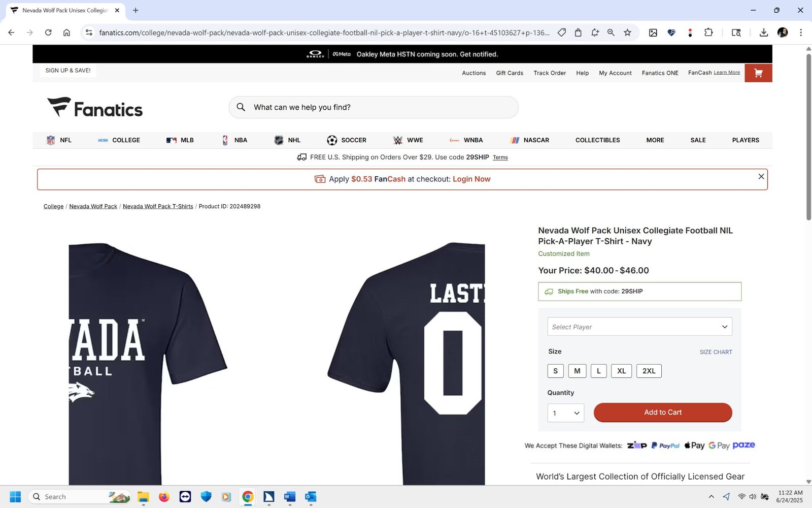The width and height of the screenshot is (812, 508).
Task: Open a new browser tab
Action: pyautogui.click(x=136, y=10)
